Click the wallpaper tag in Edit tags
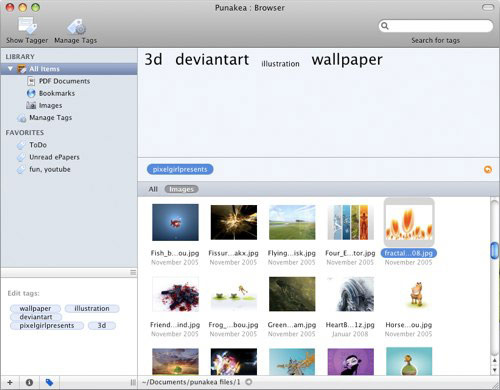 click(x=35, y=308)
